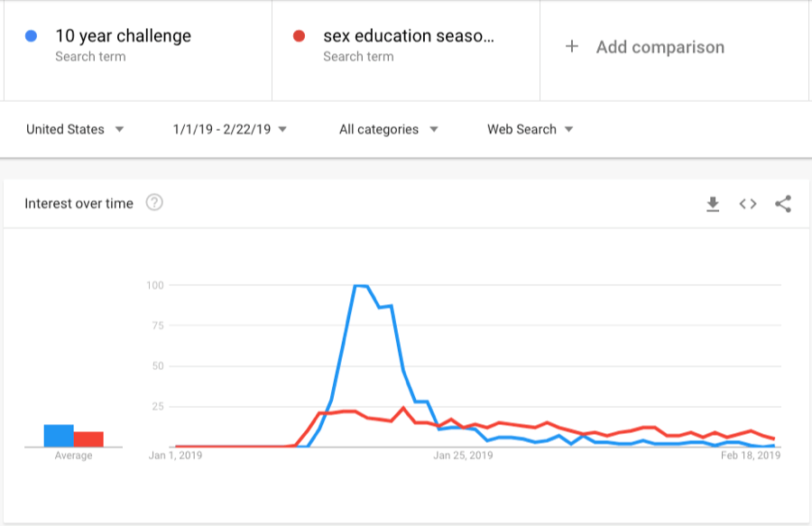This screenshot has width=812, height=526.
Task: Click the red dot beside sex education
Action: tap(299, 36)
